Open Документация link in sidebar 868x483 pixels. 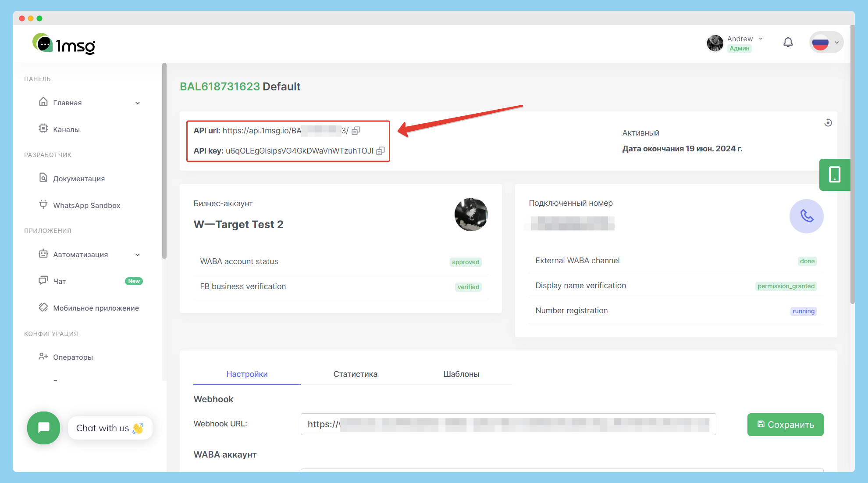point(79,179)
